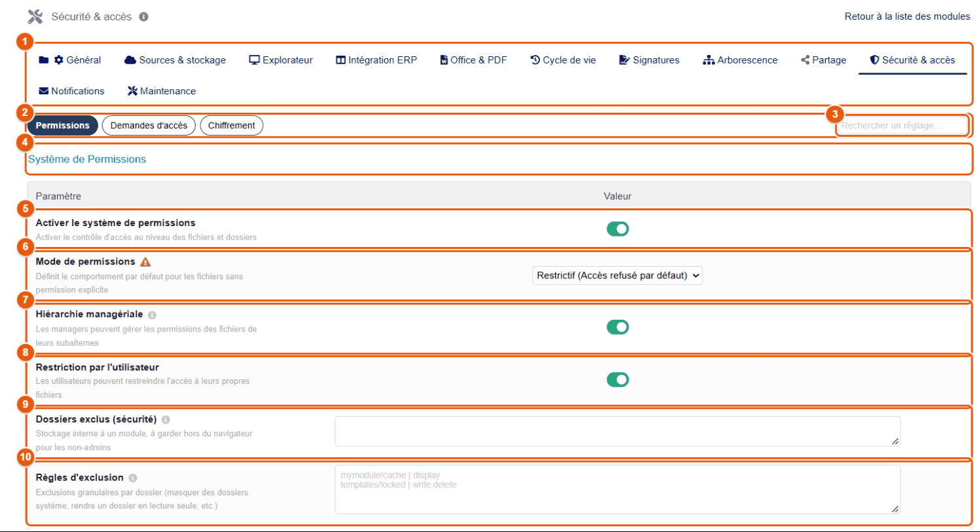This screenshot has width=980, height=532.
Task: Click the wrench and screwdriver icon in the page header
Action: click(x=35, y=16)
